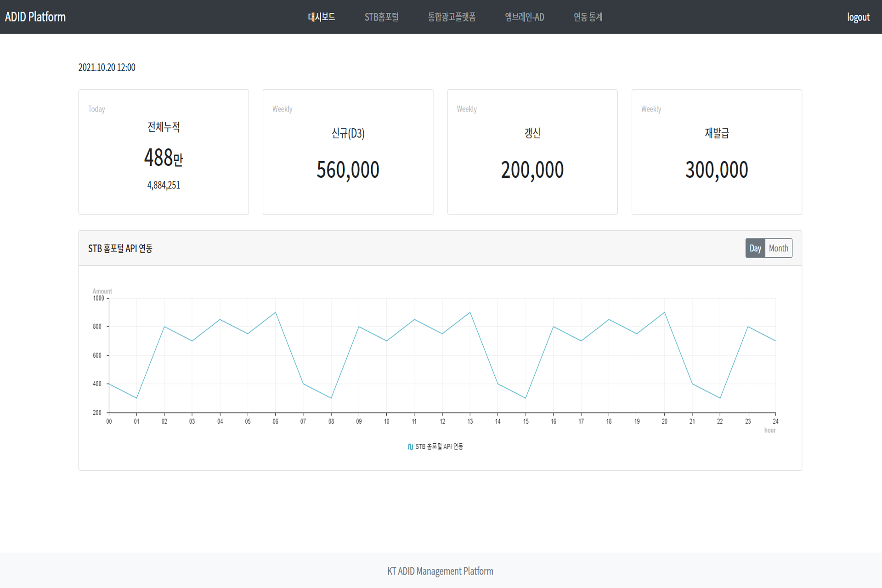Click the logout link

(858, 17)
